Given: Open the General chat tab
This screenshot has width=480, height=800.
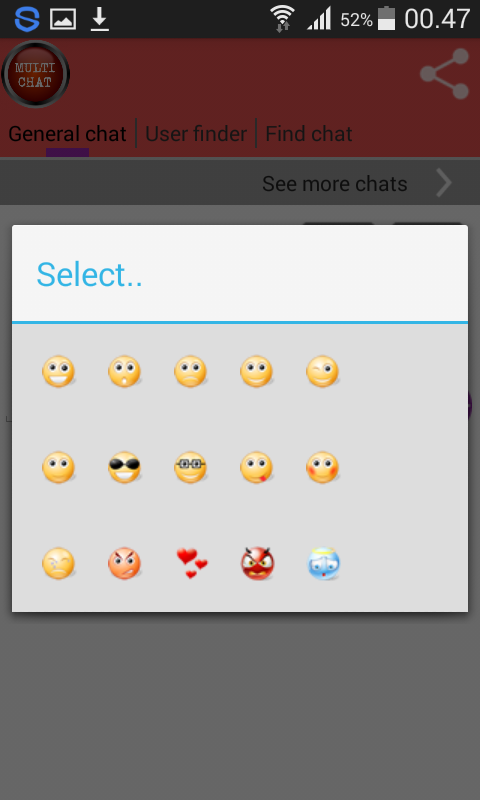Looking at the screenshot, I should [x=67, y=134].
